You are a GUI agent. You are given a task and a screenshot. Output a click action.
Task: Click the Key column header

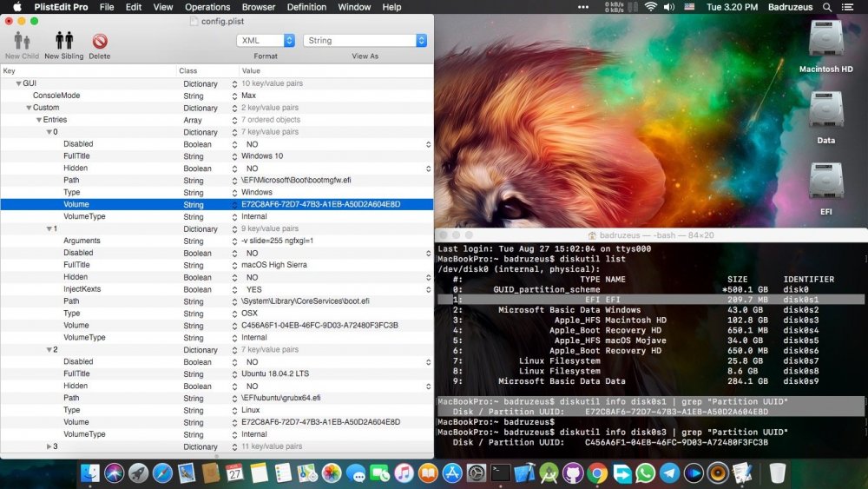[x=88, y=71]
